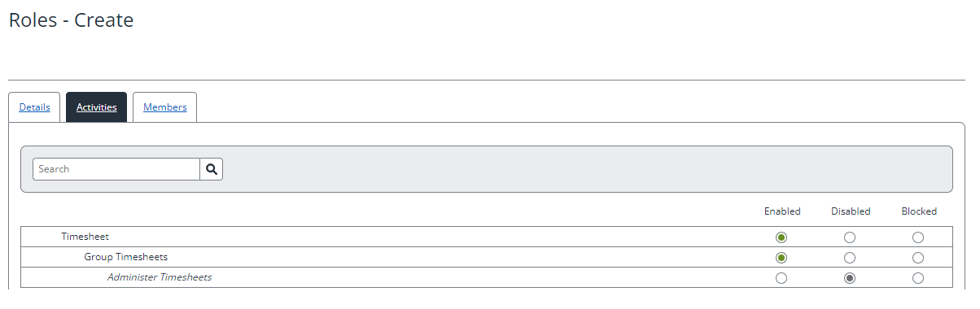
Task: Choose Disabled for Administer Timesheets
Action: (850, 278)
